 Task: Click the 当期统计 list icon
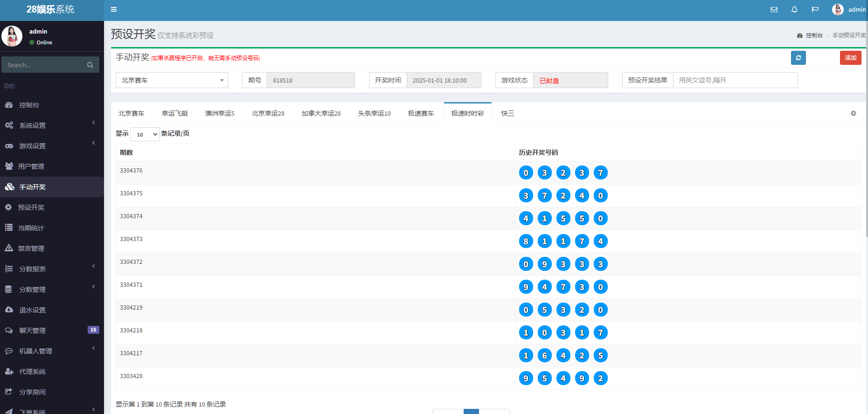[8, 228]
